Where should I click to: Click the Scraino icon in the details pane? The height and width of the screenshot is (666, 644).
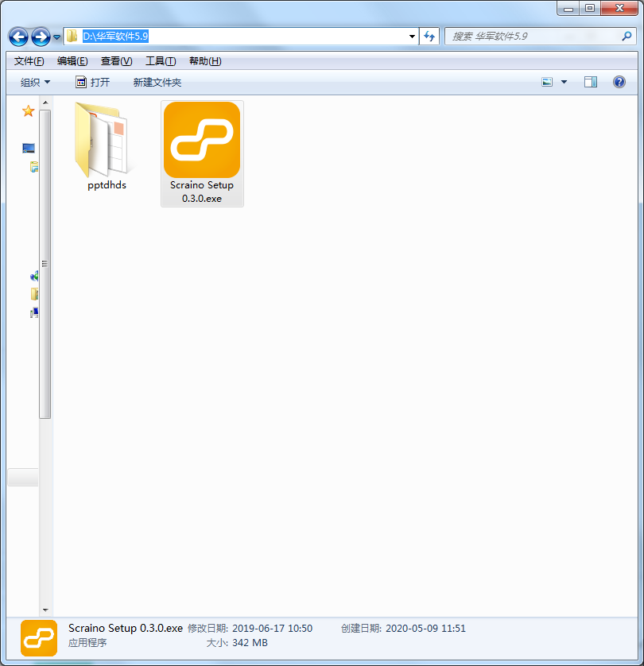pyautogui.click(x=39, y=638)
